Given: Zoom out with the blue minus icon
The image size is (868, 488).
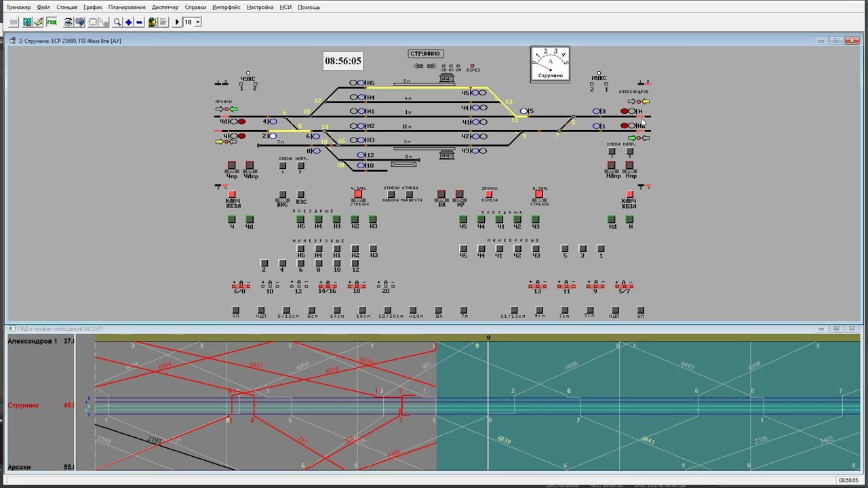Looking at the screenshot, I should tap(139, 22).
